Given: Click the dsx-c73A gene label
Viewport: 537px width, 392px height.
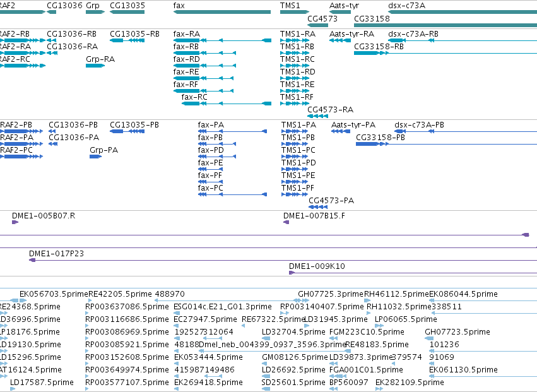Looking at the screenshot, I should click(x=406, y=6).
